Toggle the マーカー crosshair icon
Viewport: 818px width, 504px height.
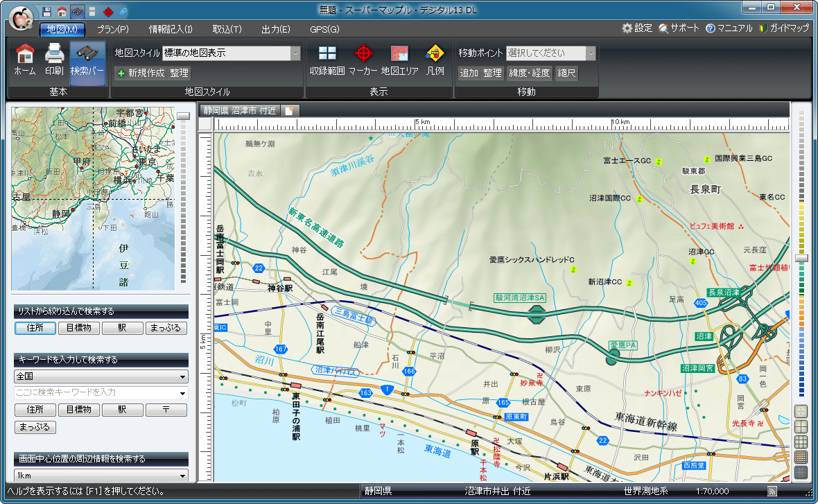[x=363, y=60]
